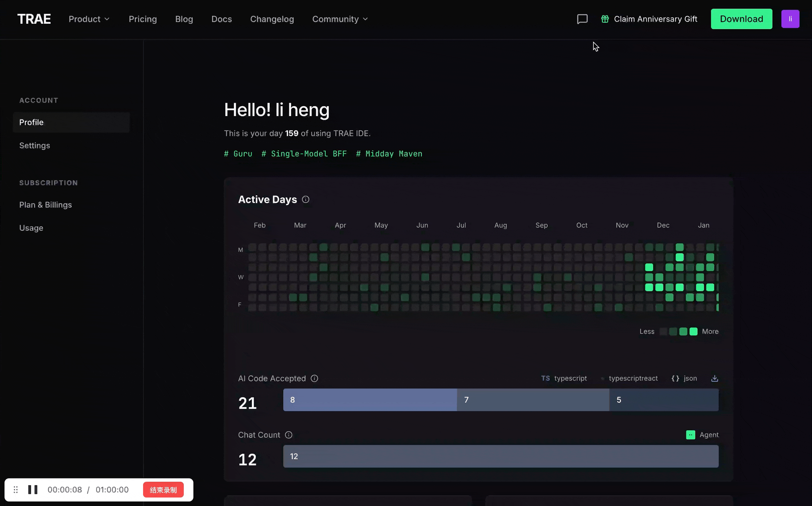Viewport: 812px width, 506px height.
Task: Click the Active Days info icon
Action: (x=306, y=199)
